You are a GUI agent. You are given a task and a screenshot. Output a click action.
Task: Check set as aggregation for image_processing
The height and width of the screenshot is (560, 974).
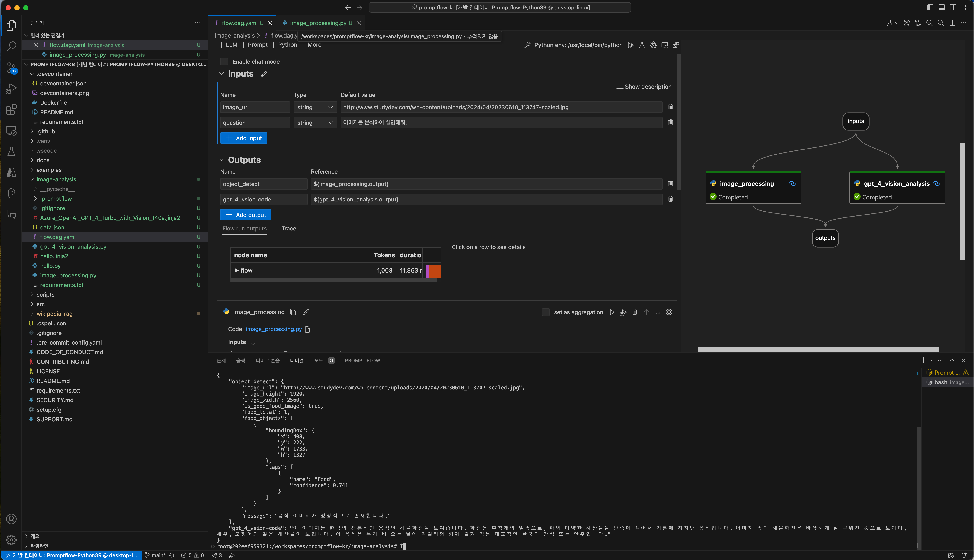(545, 312)
